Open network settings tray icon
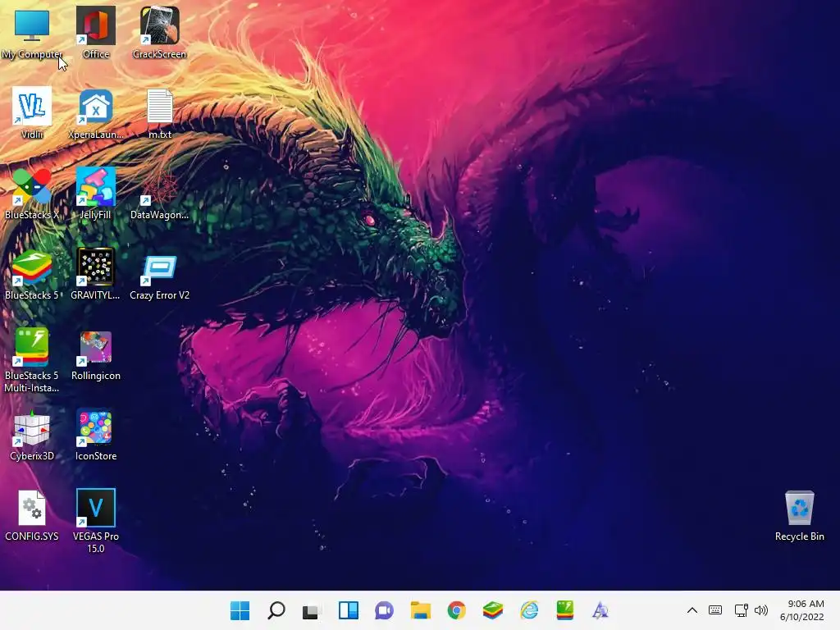 coord(741,610)
